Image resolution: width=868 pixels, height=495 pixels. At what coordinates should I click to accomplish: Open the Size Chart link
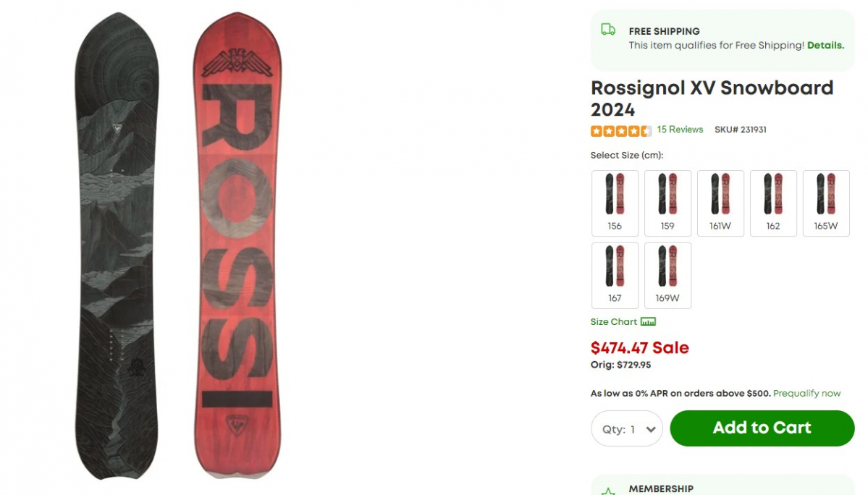click(x=613, y=322)
